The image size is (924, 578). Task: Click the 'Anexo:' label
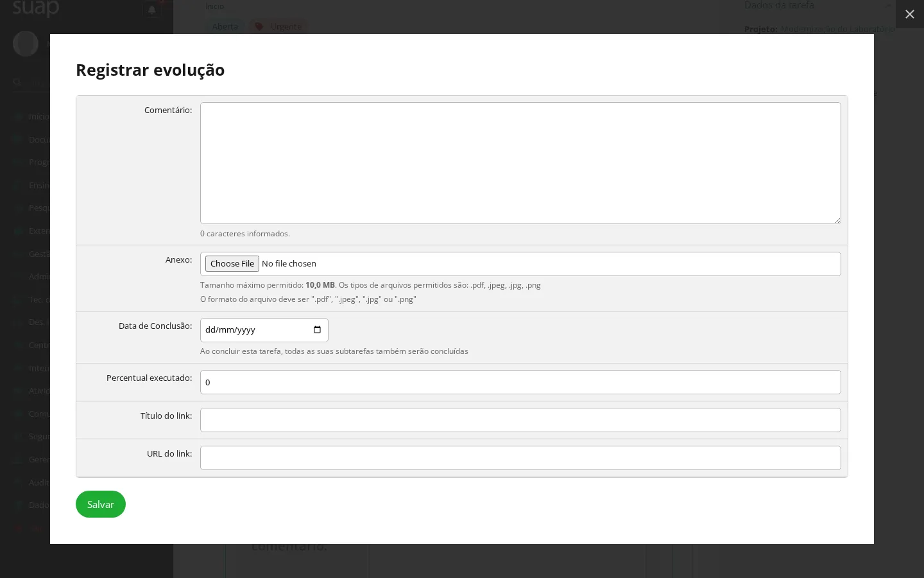[179, 260]
